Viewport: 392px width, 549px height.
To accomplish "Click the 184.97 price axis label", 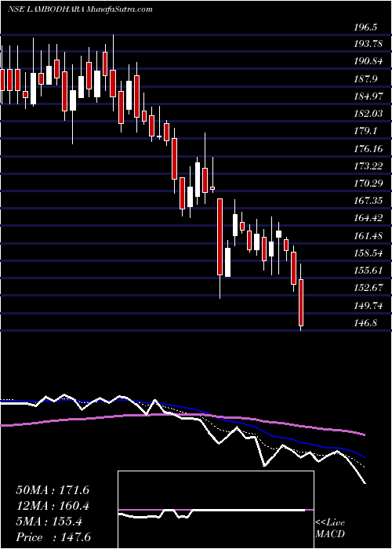I will pos(368,96).
